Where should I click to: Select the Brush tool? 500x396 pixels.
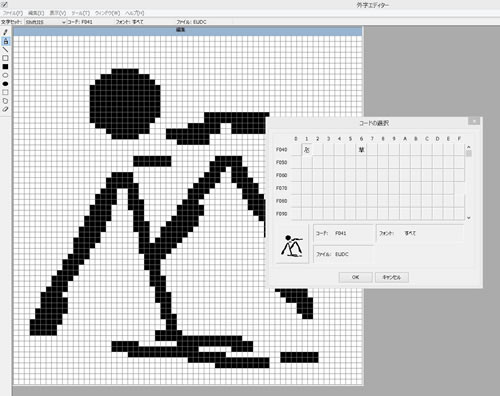[x=5, y=41]
